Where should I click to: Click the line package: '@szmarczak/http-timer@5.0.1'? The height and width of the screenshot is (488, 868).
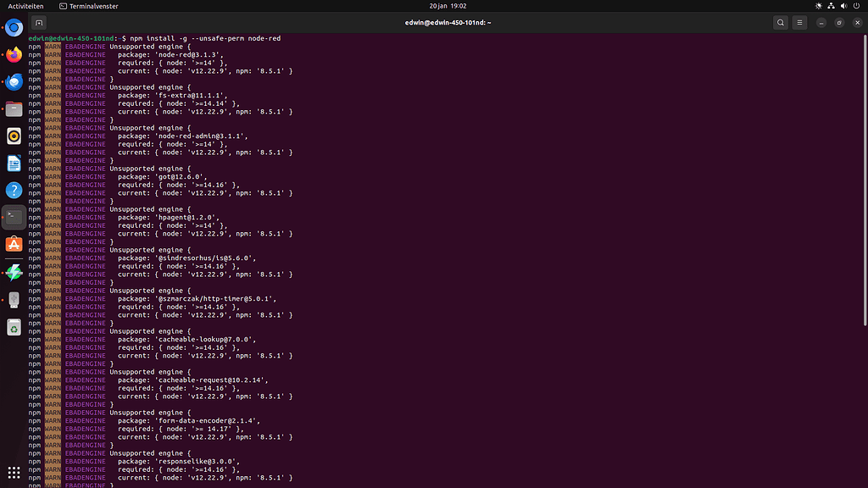pos(197,299)
